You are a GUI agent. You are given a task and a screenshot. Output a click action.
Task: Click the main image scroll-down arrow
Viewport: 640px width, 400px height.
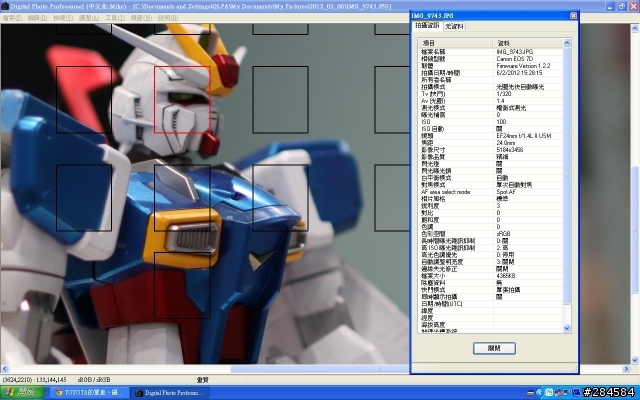[x=635, y=360]
